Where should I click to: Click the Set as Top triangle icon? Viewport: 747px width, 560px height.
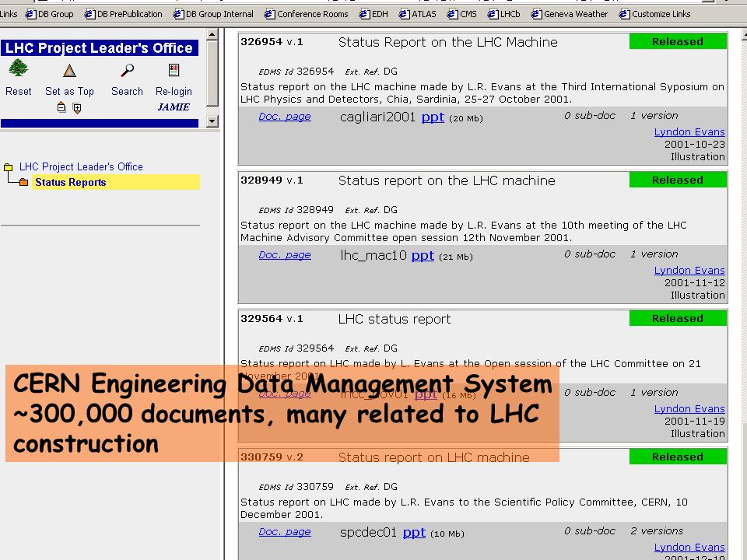click(x=69, y=71)
